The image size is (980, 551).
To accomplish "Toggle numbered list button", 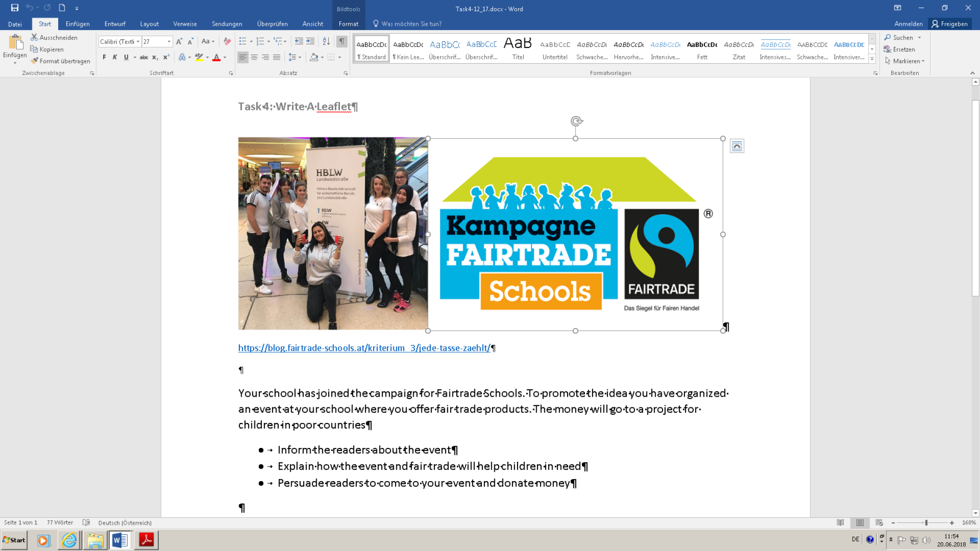I will point(261,41).
